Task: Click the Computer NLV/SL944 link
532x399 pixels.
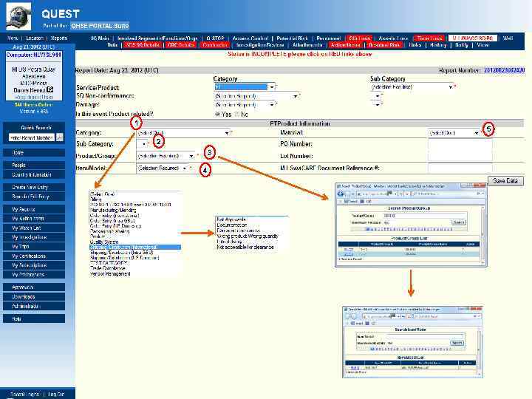Action: [x=33, y=55]
